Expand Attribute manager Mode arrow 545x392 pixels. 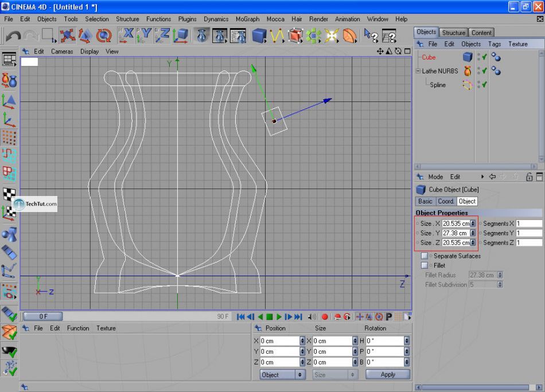pos(482,177)
